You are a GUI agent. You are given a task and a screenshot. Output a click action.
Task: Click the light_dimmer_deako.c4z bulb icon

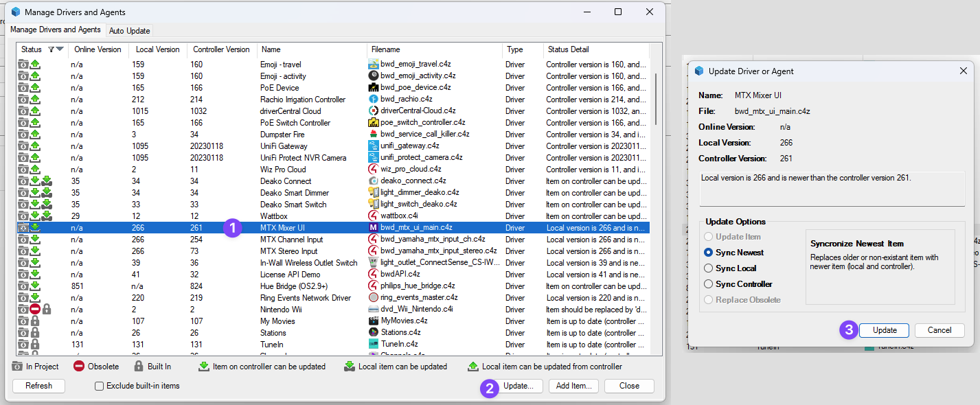pyautogui.click(x=374, y=193)
